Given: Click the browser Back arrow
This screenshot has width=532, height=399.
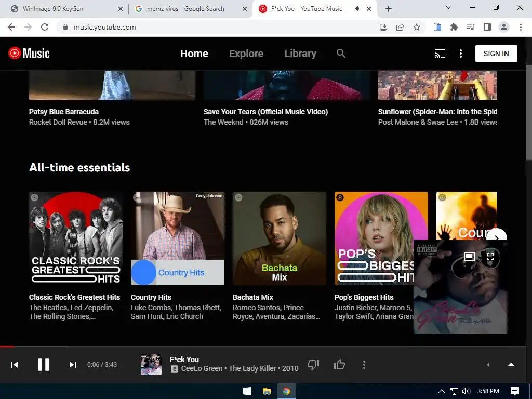Looking at the screenshot, I should pos(11,27).
